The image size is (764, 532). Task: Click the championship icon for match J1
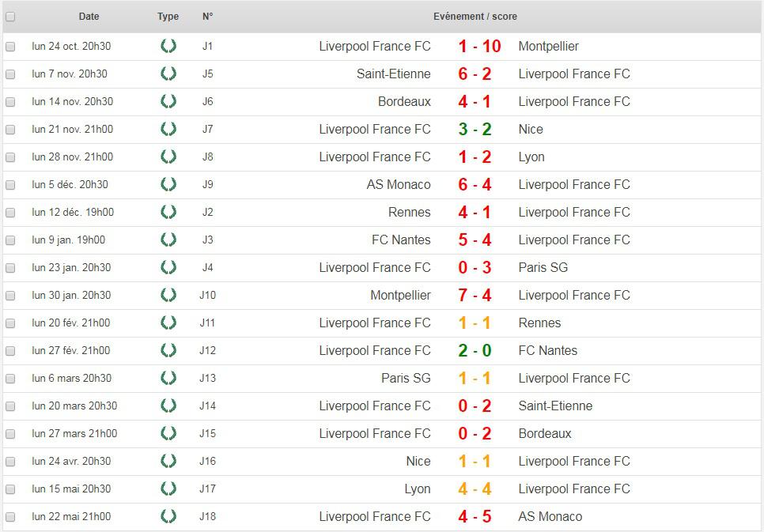168,46
